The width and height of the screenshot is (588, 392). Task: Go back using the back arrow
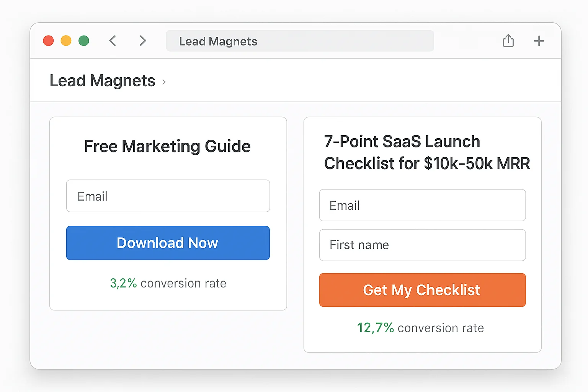(x=113, y=41)
